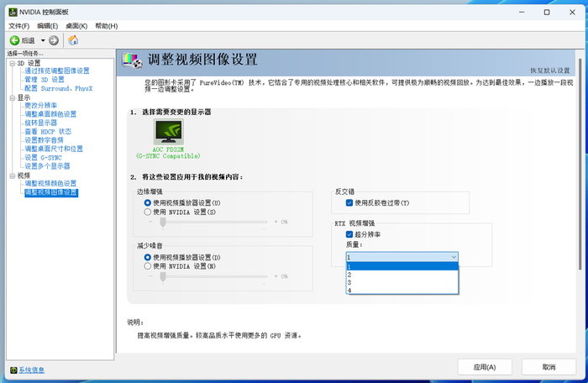Open 调整桌面尺寸和位置

pos(54,149)
